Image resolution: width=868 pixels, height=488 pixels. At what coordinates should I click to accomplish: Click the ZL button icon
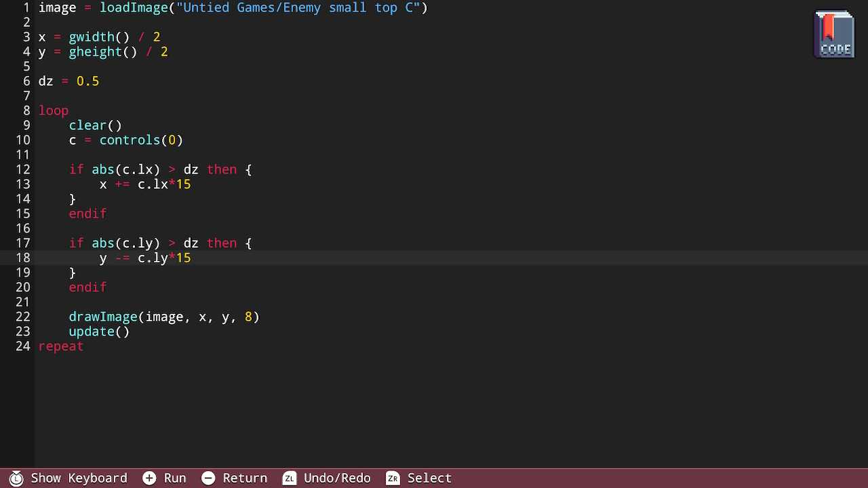(x=290, y=479)
